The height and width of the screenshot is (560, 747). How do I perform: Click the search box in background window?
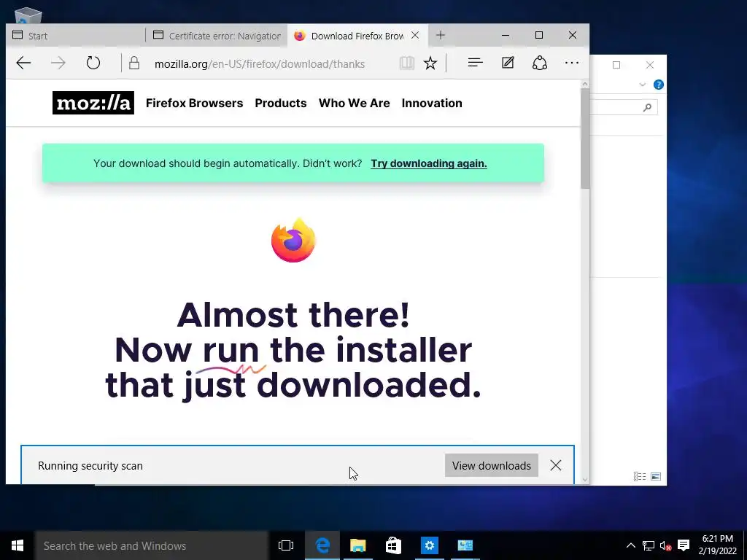[x=624, y=107]
